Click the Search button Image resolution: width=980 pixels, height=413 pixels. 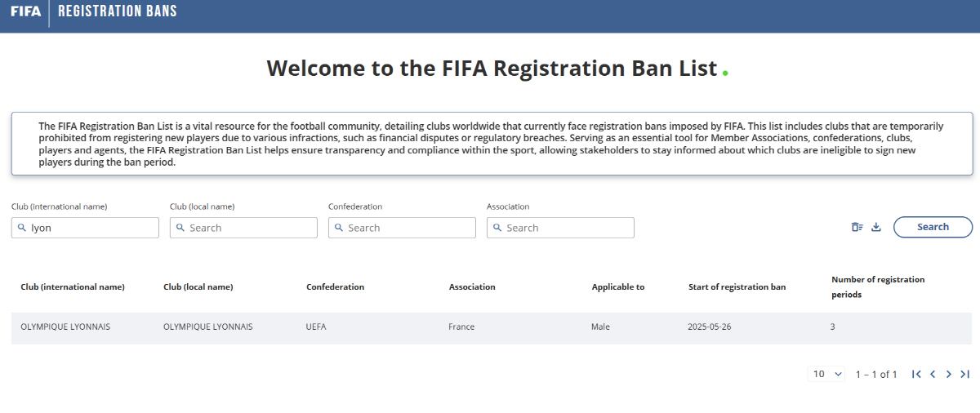[933, 227]
